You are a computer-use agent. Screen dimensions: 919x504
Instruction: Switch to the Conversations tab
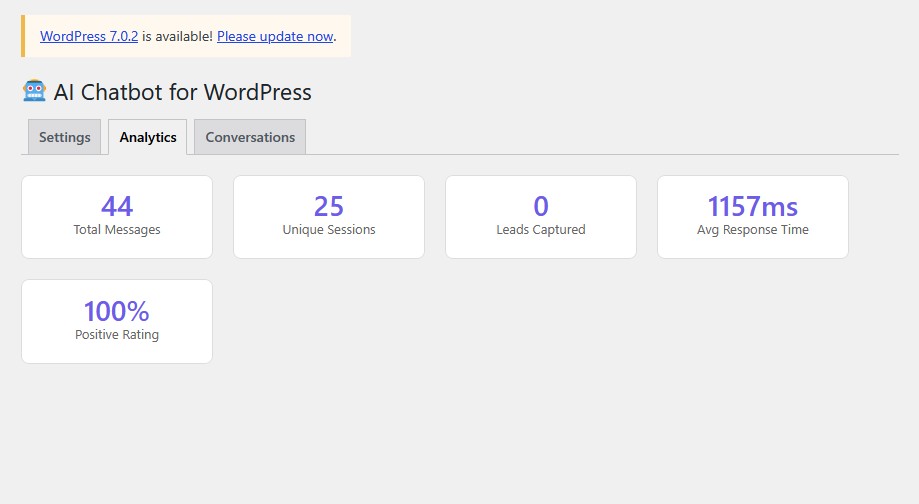[x=250, y=137]
